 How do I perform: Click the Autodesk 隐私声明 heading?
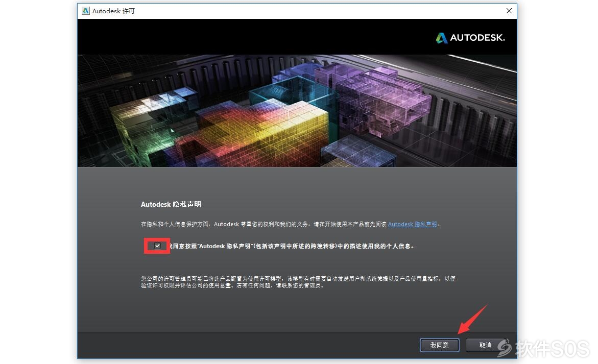tap(171, 204)
